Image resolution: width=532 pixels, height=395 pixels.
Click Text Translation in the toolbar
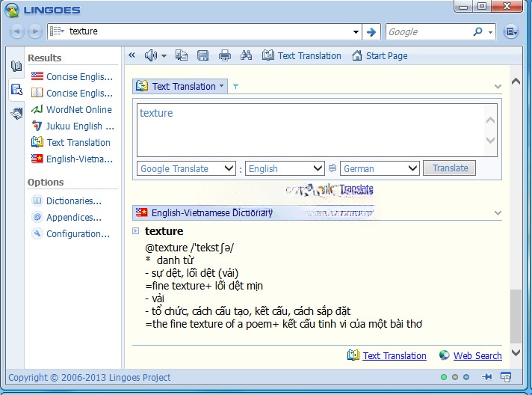[x=302, y=55]
